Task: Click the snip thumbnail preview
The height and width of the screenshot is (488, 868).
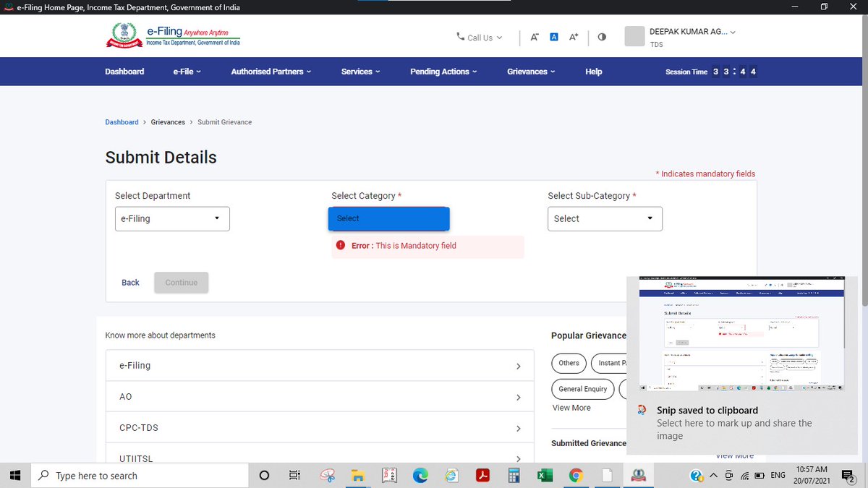Action: (x=741, y=334)
